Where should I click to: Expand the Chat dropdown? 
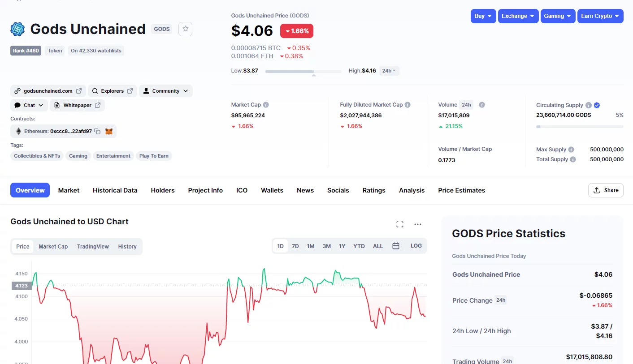click(29, 105)
